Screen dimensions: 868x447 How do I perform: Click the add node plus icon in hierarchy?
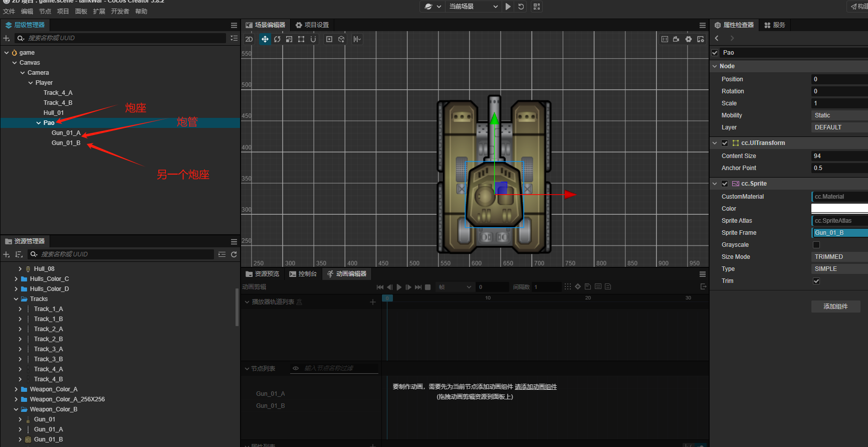coord(7,38)
